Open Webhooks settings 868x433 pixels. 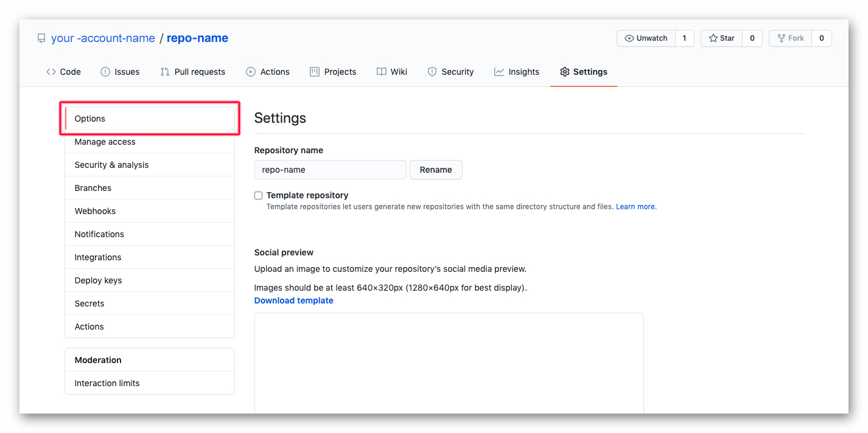150,211
